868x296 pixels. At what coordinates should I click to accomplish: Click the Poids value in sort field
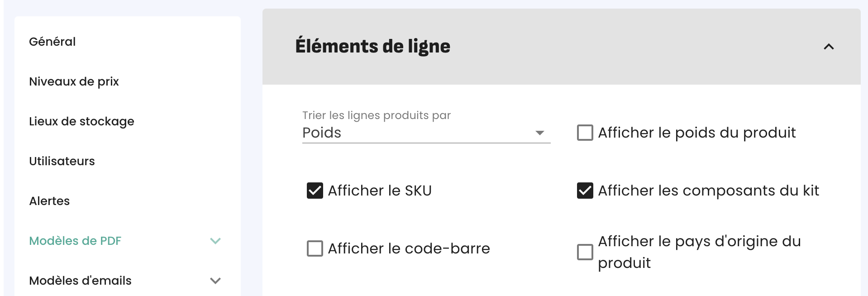point(322,133)
